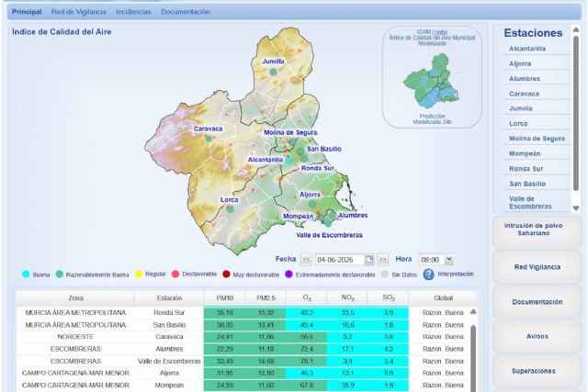Click the Red Vigilancia sidebar button
Viewport: 588px width, 392px height.
(x=537, y=267)
